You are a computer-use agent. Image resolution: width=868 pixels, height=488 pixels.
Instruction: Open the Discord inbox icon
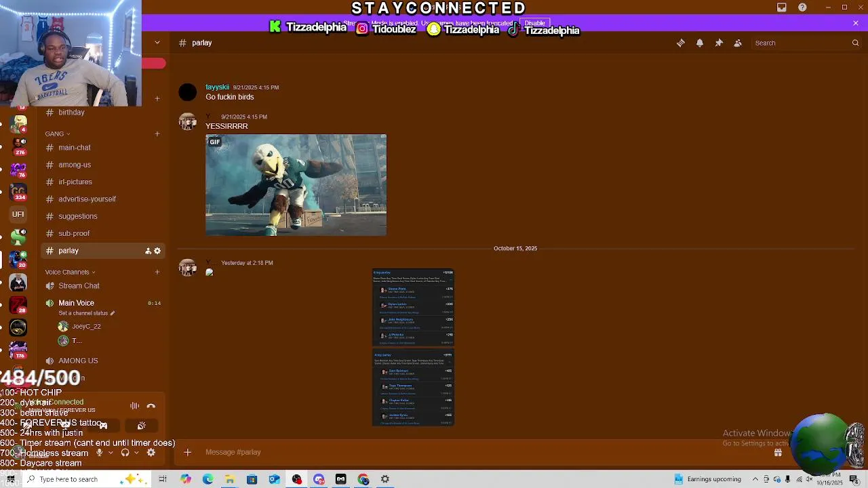click(782, 7)
